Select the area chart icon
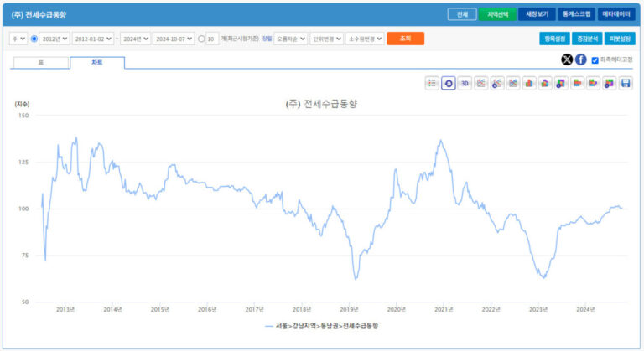Image resolution: width=644 pixels, height=351 pixels. (512, 83)
